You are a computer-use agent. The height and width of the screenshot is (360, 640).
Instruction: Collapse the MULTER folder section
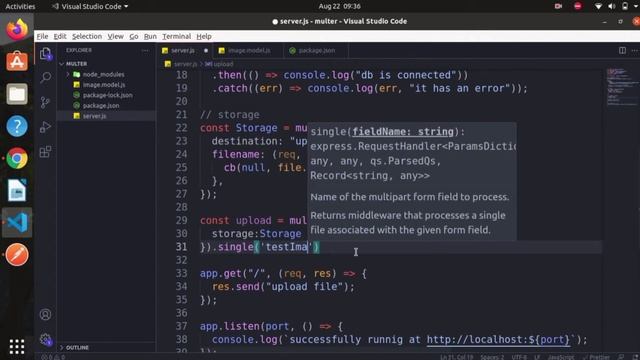(x=76, y=64)
